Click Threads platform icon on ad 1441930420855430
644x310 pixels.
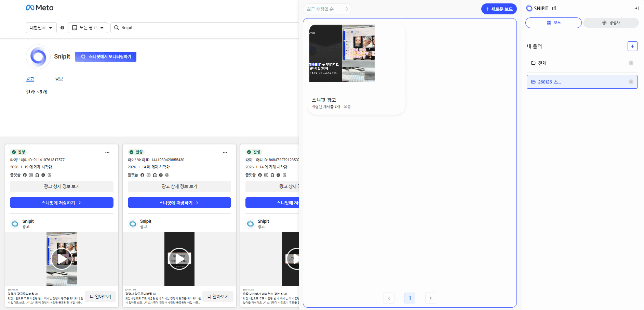coord(167,175)
